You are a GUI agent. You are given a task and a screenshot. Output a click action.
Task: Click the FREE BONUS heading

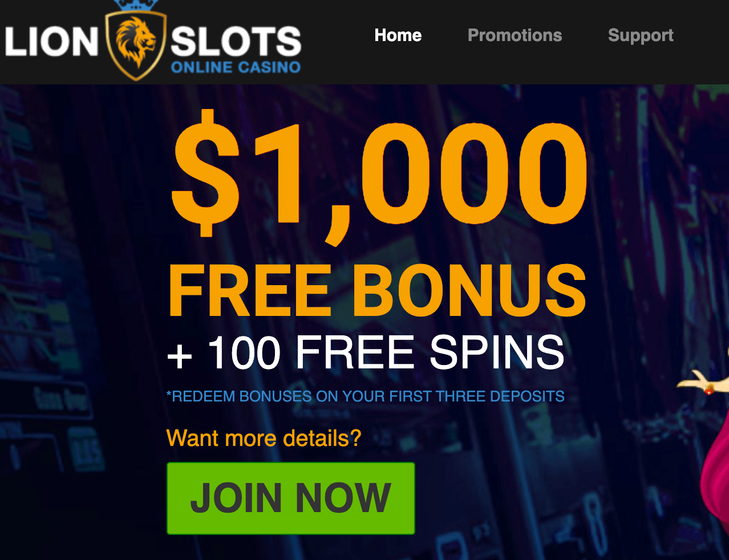[x=377, y=291]
